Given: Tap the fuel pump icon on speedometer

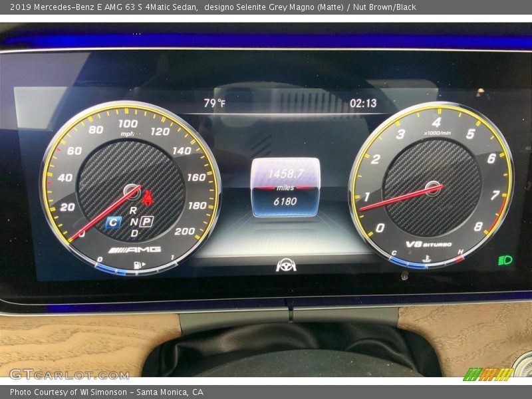Looking at the screenshot, I should [x=139, y=265].
